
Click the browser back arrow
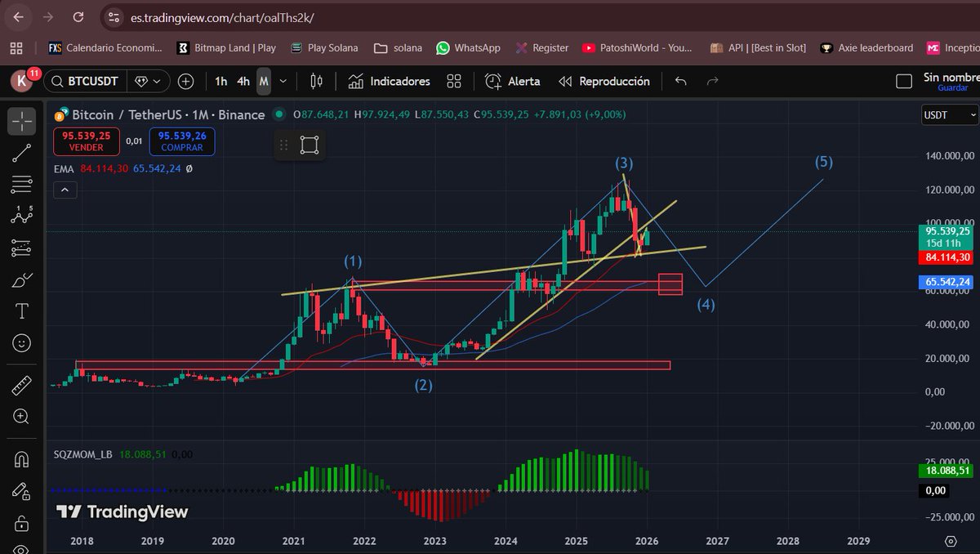tap(20, 16)
